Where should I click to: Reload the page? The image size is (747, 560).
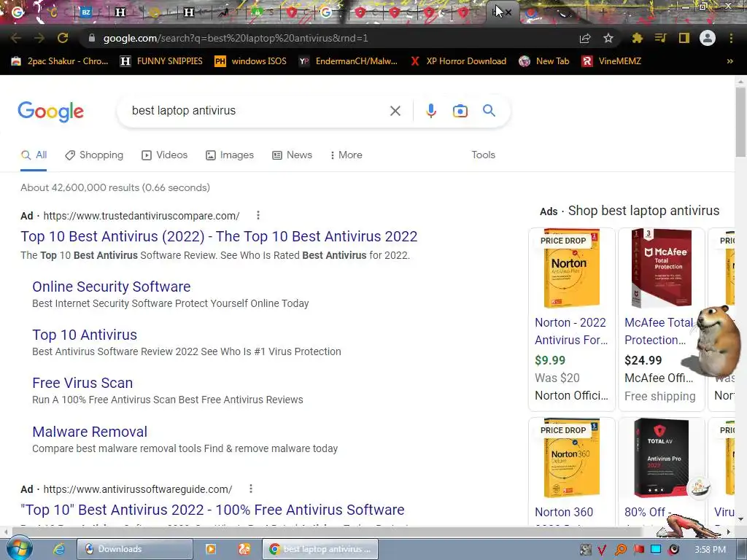click(63, 38)
